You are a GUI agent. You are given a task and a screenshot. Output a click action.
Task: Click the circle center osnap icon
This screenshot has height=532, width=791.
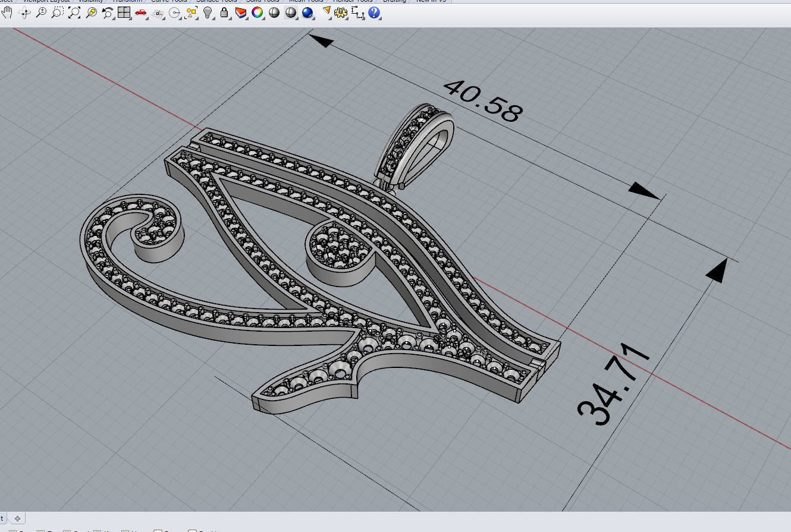click(174, 12)
